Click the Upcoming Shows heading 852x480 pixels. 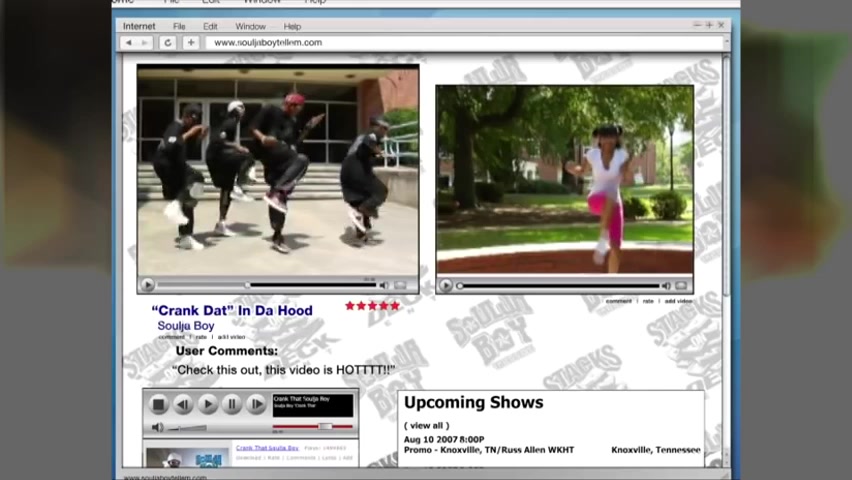coord(473,402)
